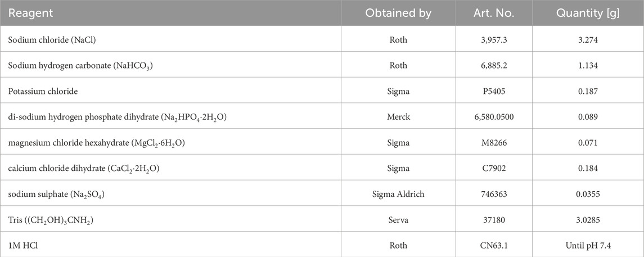
Task: Select the Serva supplier cell
Action: pos(398,220)
